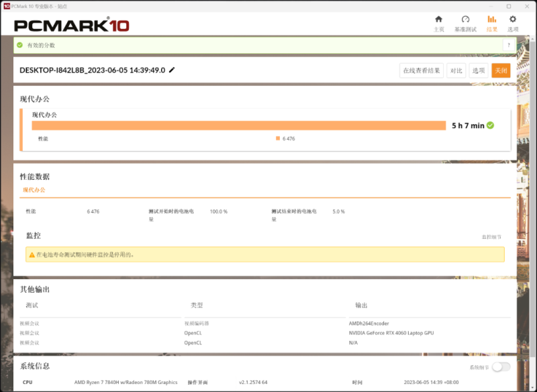Toggle the 系统细节 system details switch
The image size is (537, 392).
[x=501, y=366]
